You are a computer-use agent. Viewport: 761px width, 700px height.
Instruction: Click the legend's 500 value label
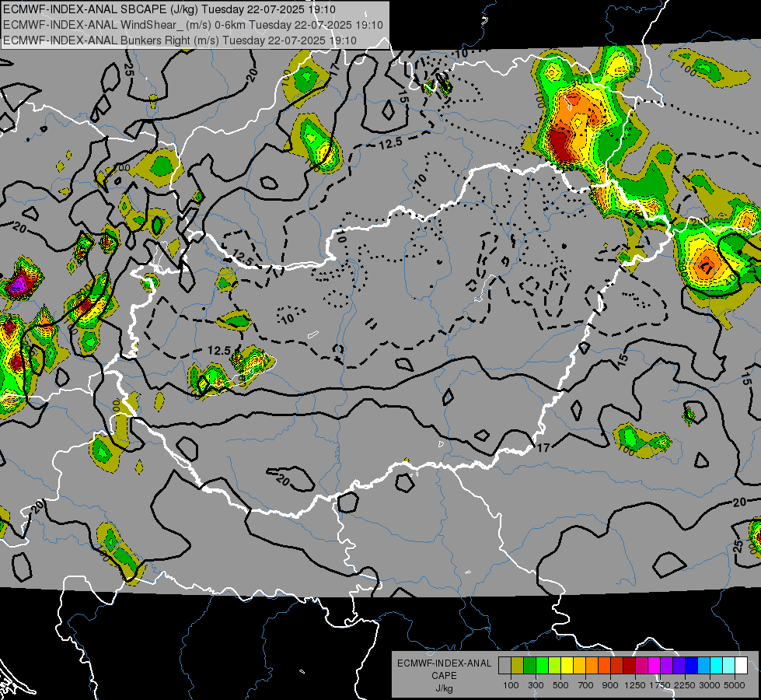click(560, 685)
